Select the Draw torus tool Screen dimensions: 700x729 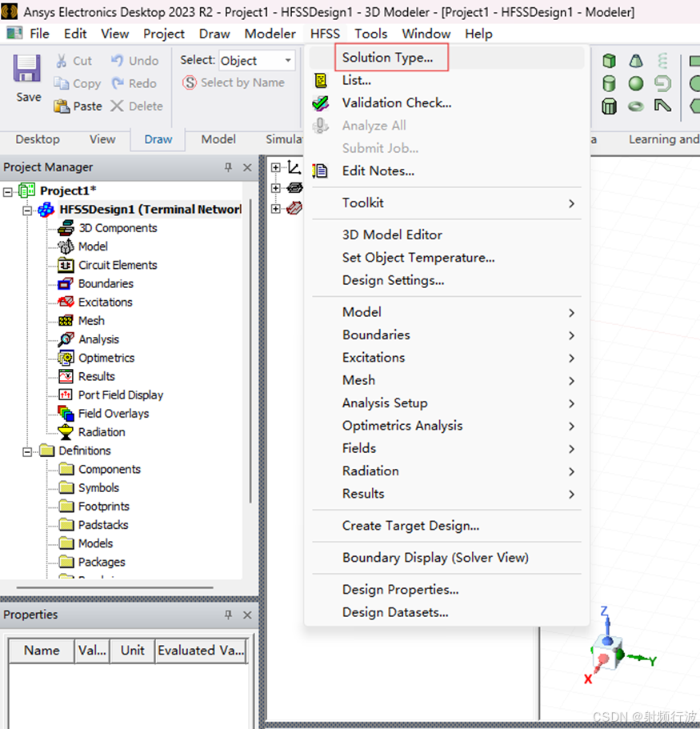pyautogui.click(x=636, y=106)
